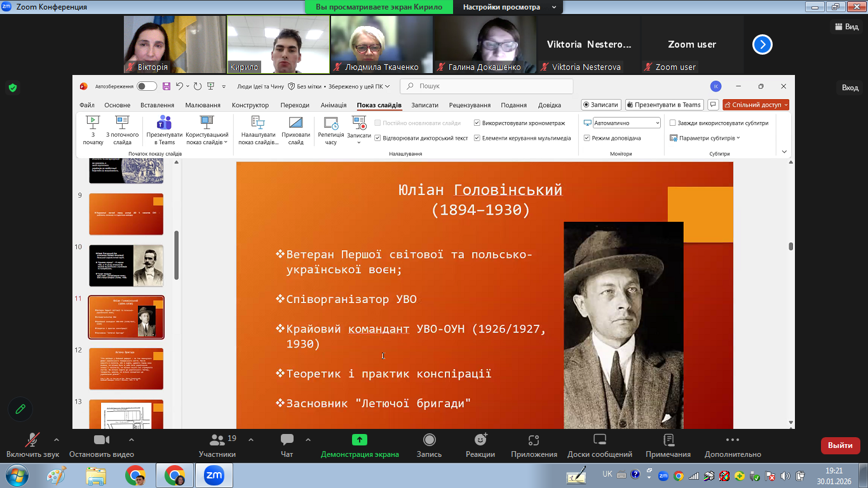
Task: Uncheck the Use Timings checkbox
Action: click(477, 123)
